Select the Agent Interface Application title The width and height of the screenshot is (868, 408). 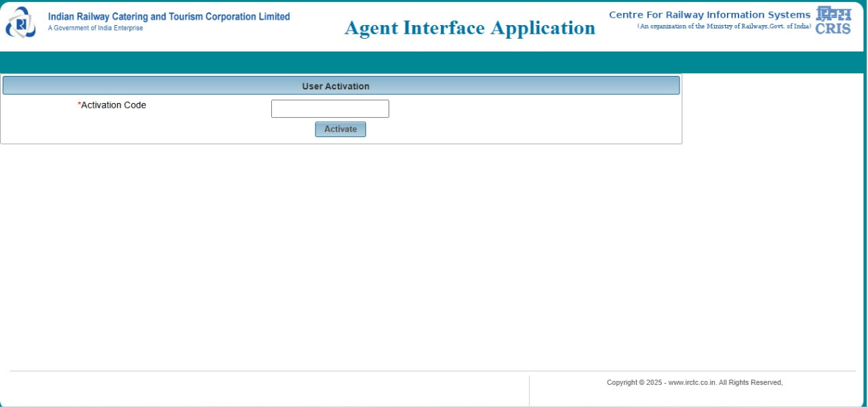pyautogui.click(x=471, y=28)
